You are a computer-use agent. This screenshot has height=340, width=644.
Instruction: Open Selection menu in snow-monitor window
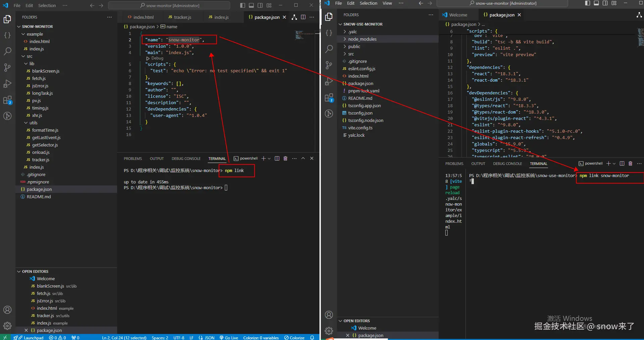pyautogui.click(x=47, y=5)
